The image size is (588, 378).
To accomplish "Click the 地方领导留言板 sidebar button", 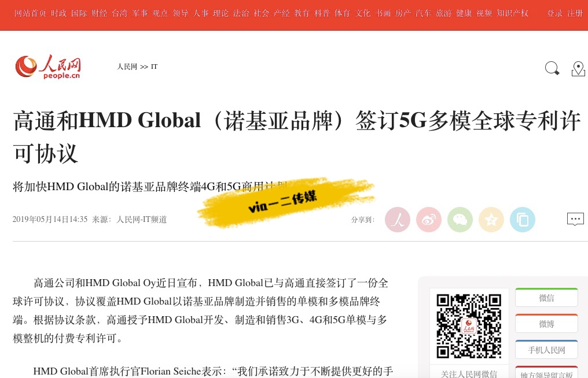I will tap(546, 373).
